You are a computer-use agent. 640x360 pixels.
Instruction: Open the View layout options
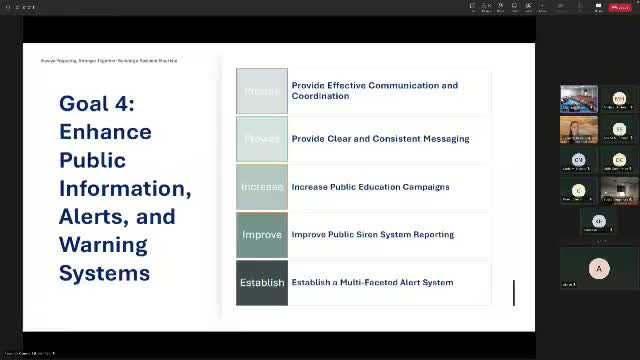pos(528,7)
